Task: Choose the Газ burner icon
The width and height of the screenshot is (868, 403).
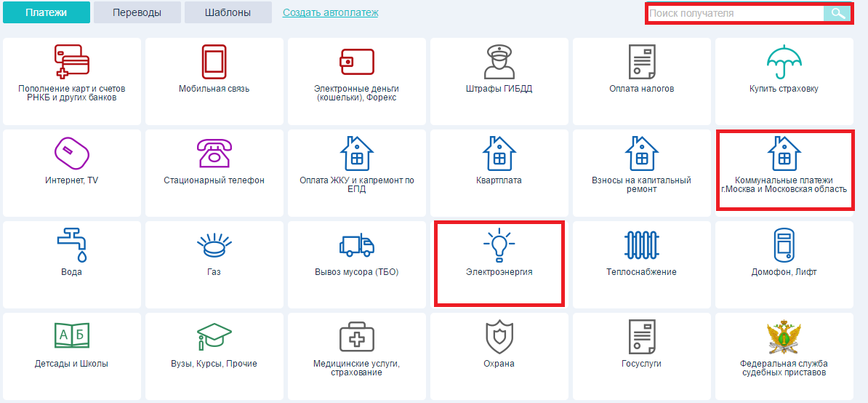Action: 214,245
